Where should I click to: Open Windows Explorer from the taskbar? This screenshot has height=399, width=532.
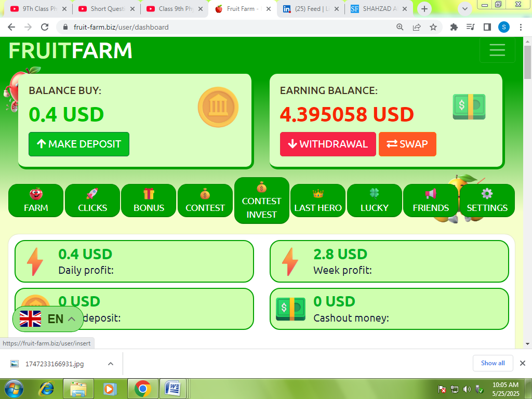click(x=78, y=389)
